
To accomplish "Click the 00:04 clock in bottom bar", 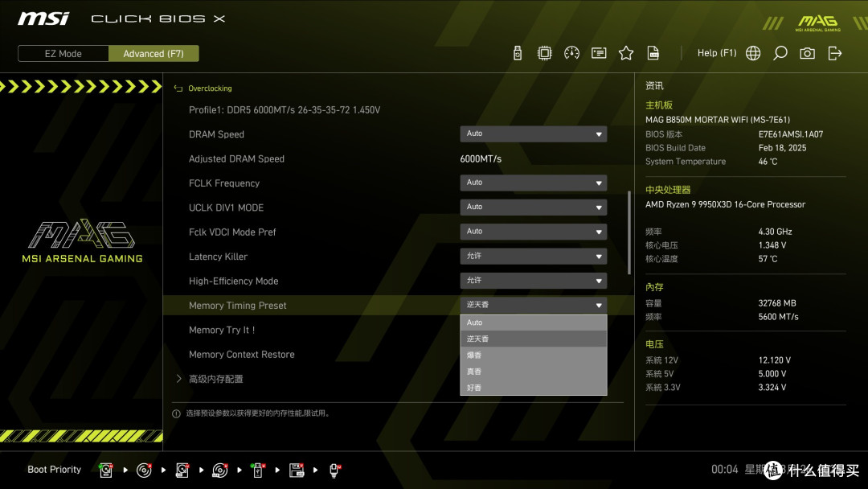I will (x=725, y=470).
